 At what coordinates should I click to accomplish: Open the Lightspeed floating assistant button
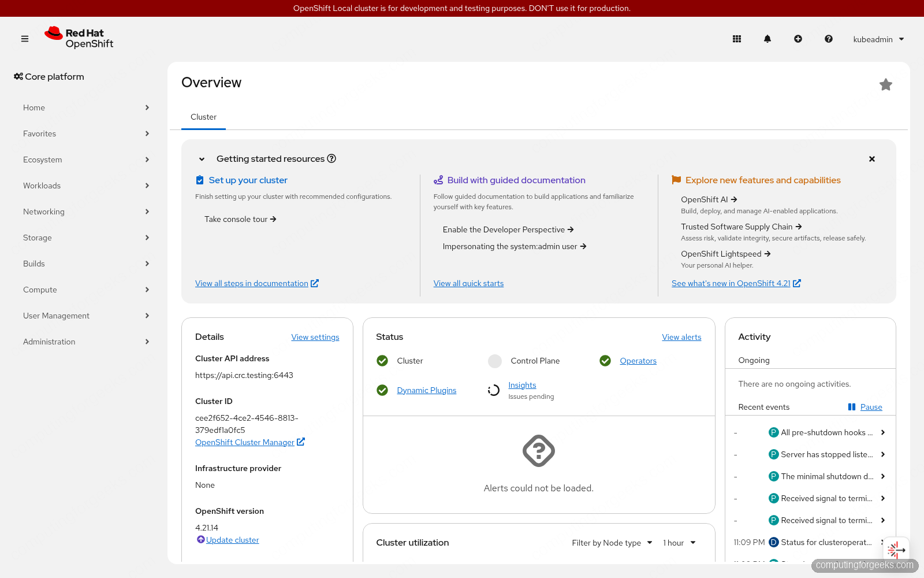pyautogui.click(x=896, y=550)
